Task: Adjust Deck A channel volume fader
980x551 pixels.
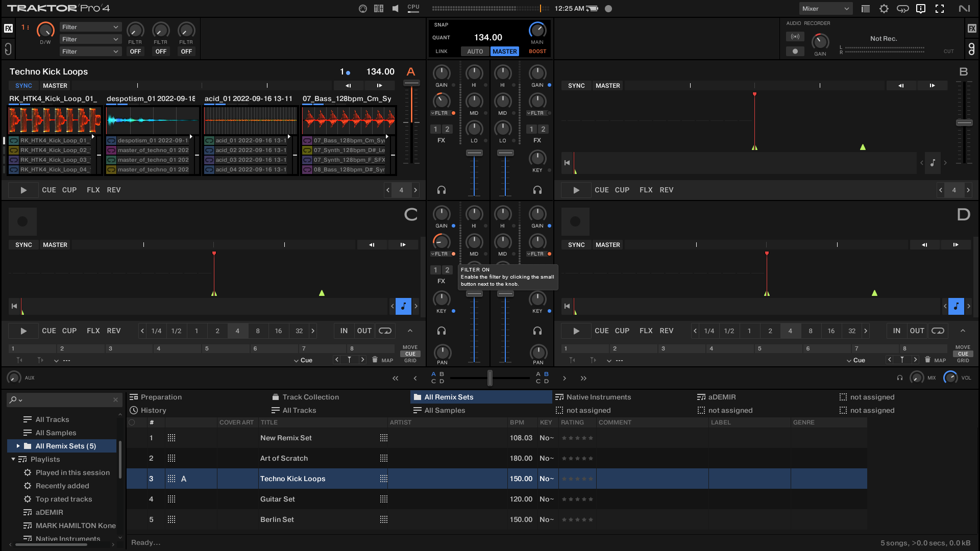Action: point(474,153)
